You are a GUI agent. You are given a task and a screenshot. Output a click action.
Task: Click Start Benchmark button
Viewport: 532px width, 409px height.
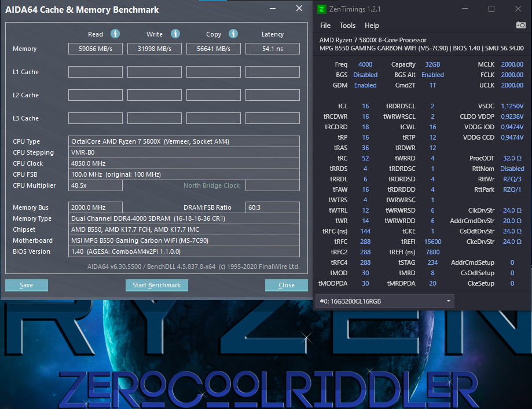coord(157,285)
